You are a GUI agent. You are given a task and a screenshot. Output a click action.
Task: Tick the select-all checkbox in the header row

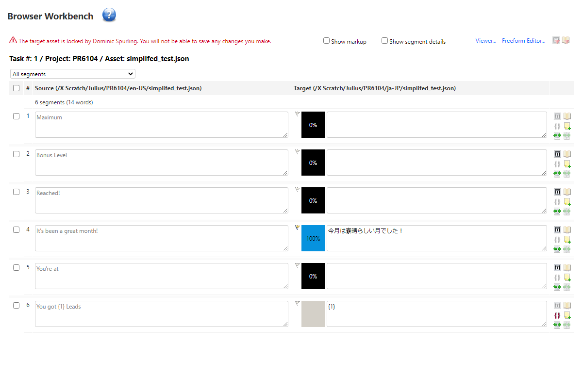17,88
